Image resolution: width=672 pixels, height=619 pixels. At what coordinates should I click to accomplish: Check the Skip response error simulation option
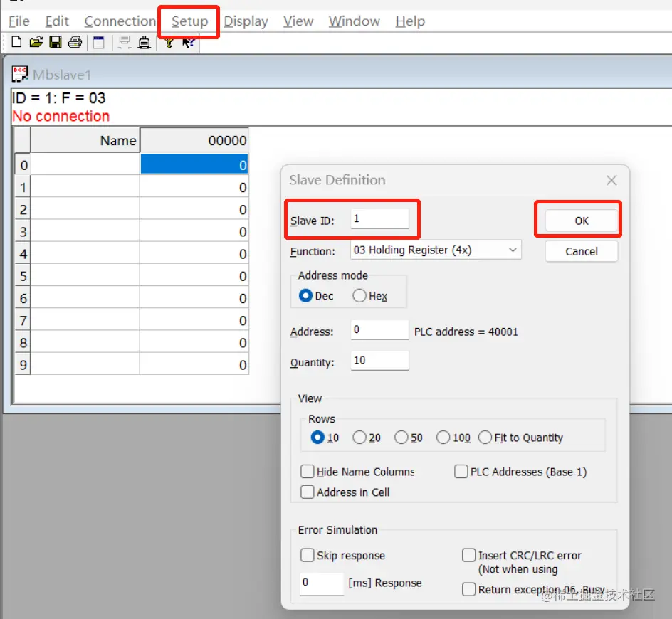(307, 555)
